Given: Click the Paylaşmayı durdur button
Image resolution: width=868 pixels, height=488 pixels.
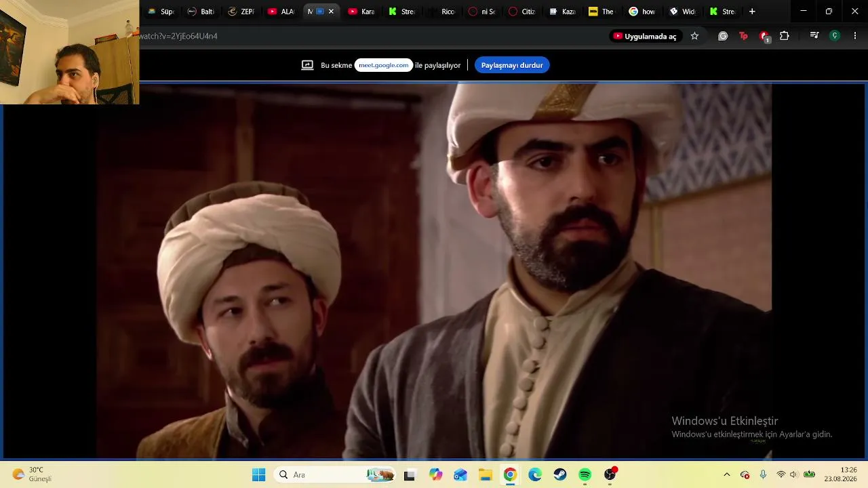Looking at the screenshot, I should point(512,65).
